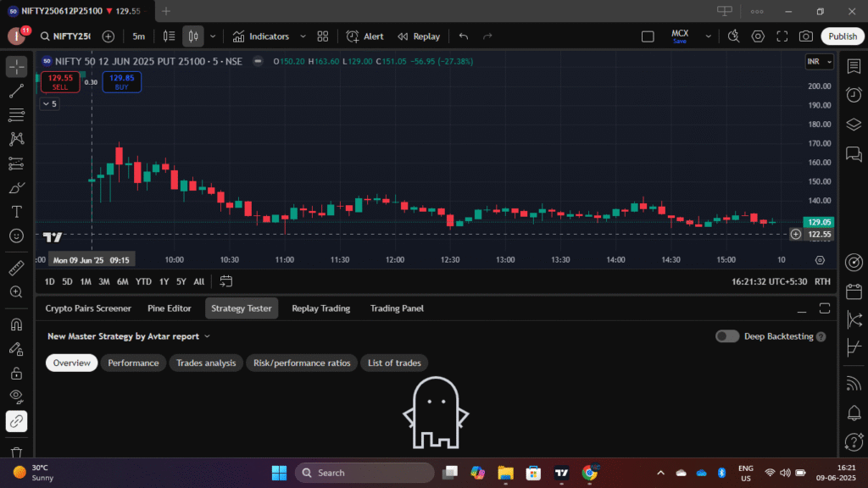Select the 1D time range
This screenshot has height=488, width=868.
(49, 281)
